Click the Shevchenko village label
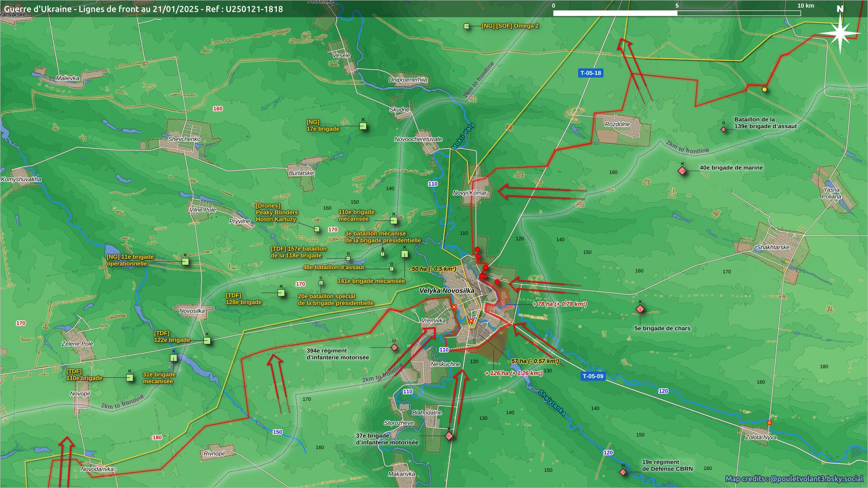868x488 pixels. pos(184,139)
